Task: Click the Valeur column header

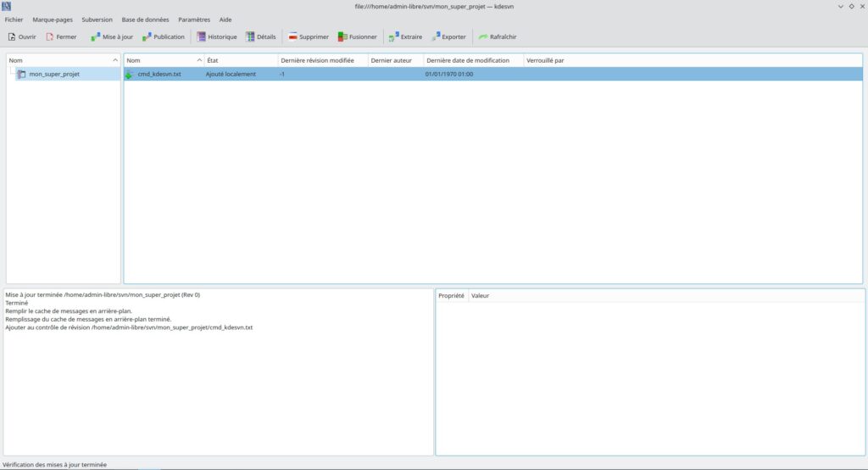Action: click(481, 295)
